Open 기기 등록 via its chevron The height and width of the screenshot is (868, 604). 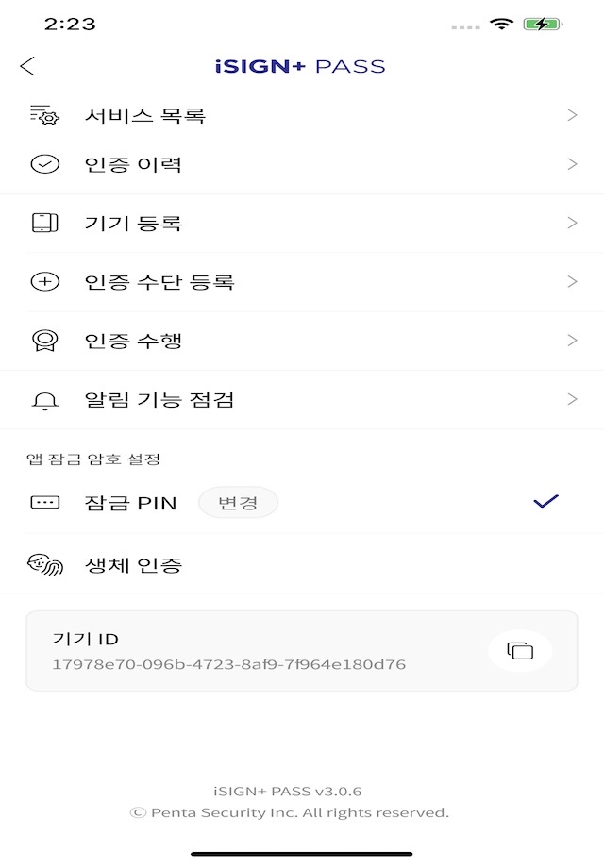click(x=572, y=224)
